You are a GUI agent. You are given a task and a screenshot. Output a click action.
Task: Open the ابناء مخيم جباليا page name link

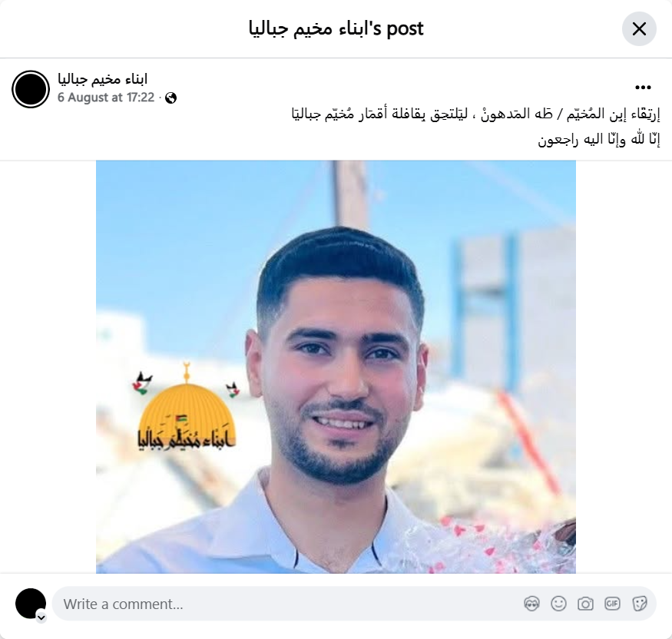pyautogui.click(x=102, y=79)
